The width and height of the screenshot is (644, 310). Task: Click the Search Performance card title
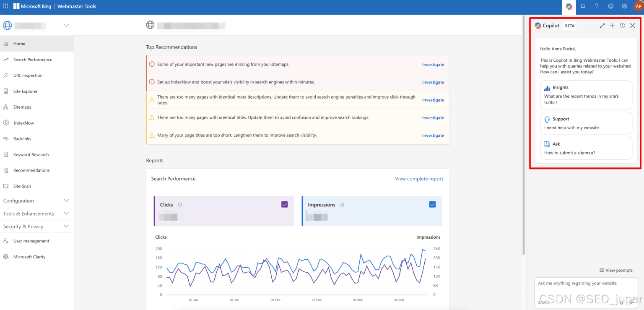point(173,179)
